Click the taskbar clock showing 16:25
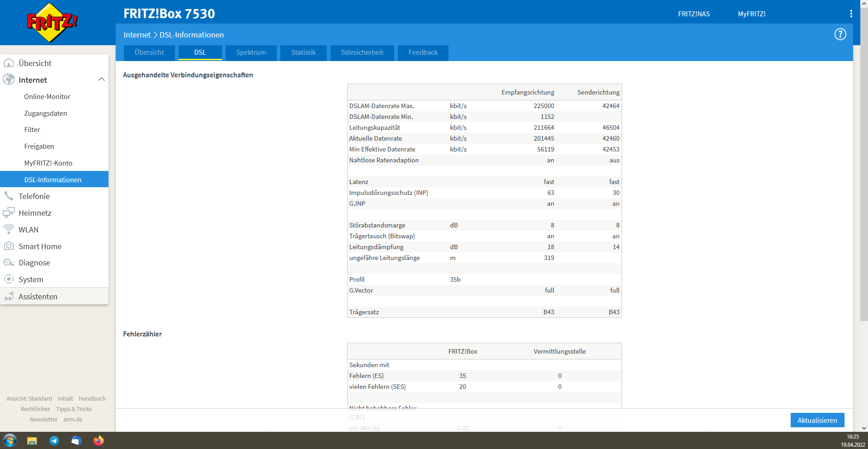 coord(853,437)
